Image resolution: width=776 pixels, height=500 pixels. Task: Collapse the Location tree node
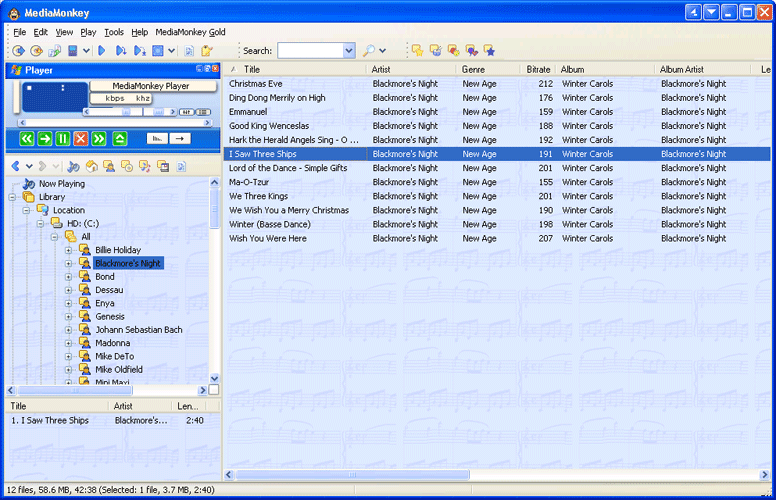pos(26,210)
